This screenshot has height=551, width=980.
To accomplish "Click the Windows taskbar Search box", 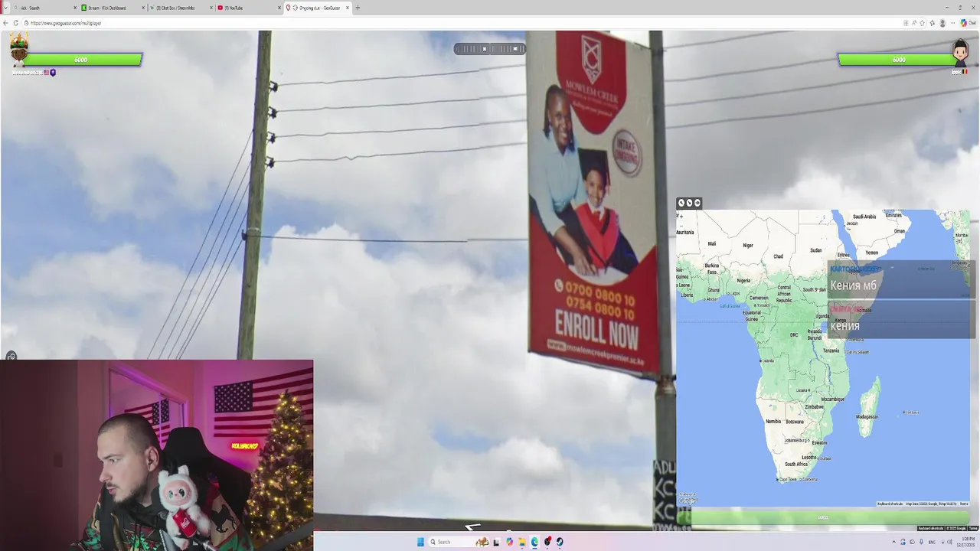I will tap(458, 542).
